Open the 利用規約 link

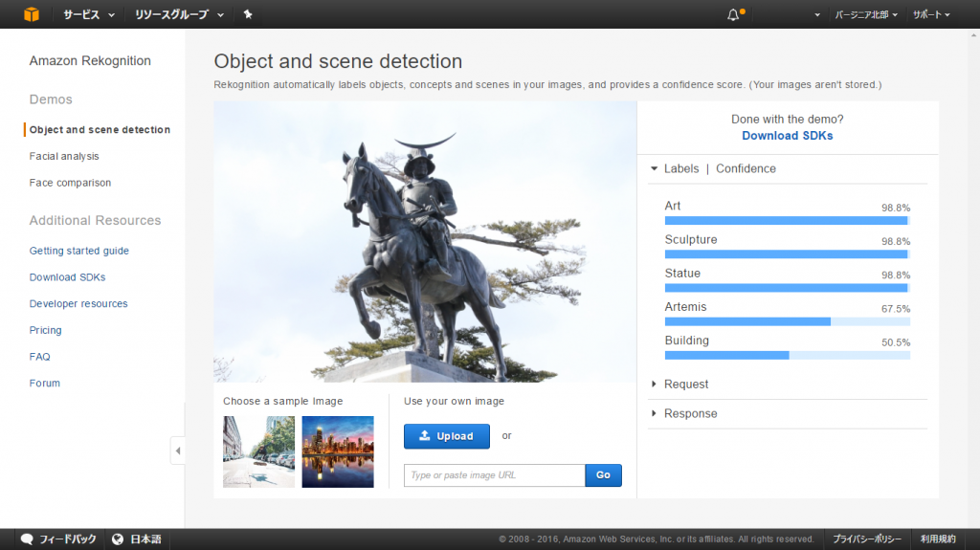point(938,539)
